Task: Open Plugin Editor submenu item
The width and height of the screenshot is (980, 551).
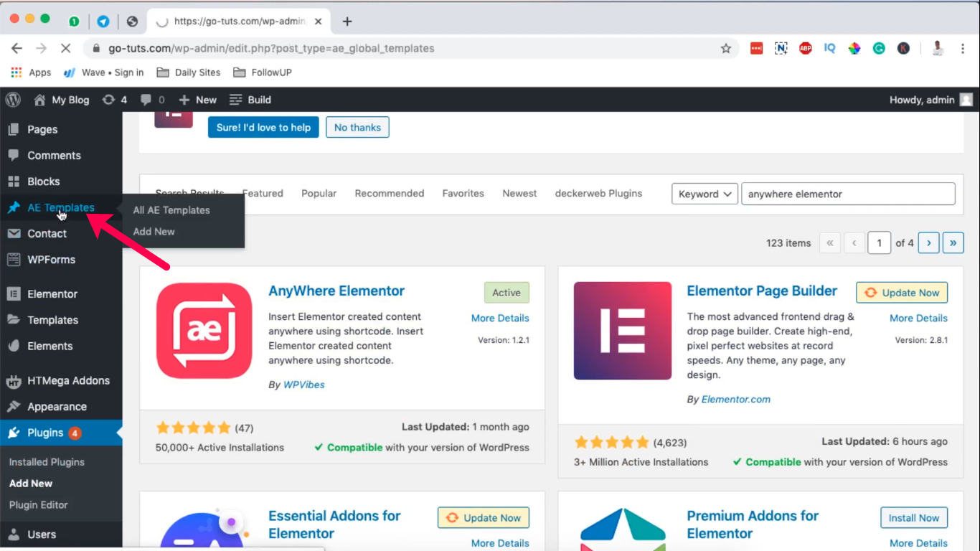Action: coord(38,505)
